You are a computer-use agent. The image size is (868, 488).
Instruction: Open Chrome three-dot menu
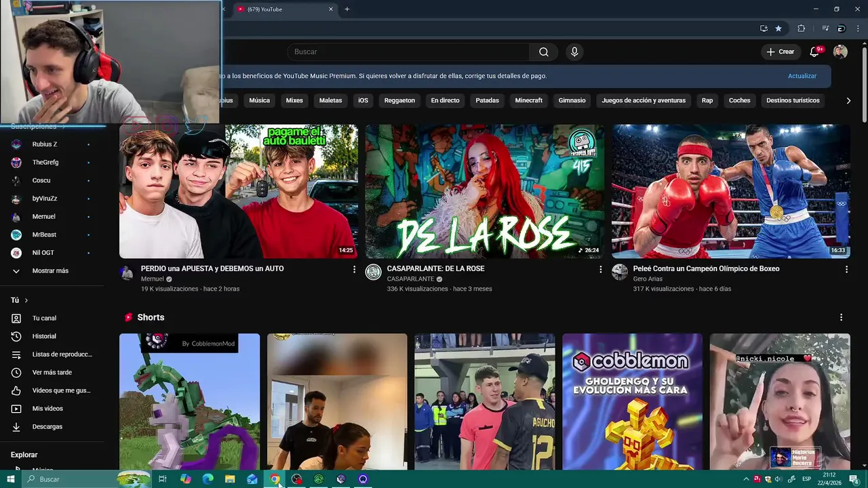pyautogui.click(x=858, y=28)
